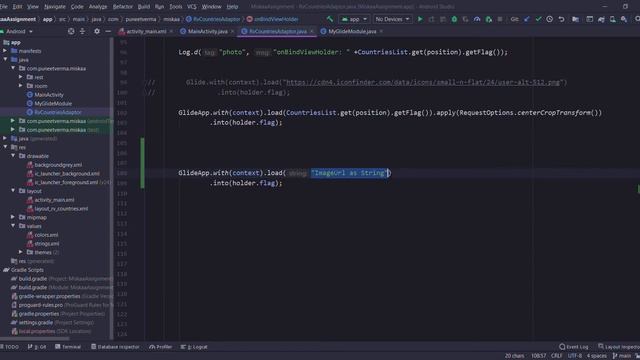Expand the room package
640x360 pixels.
click(20, 86)
